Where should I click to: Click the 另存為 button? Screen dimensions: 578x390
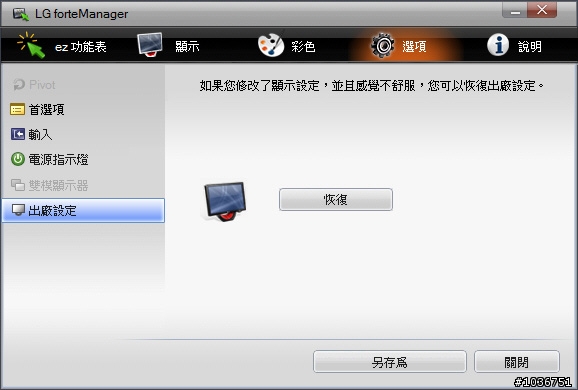coord(390,362)
